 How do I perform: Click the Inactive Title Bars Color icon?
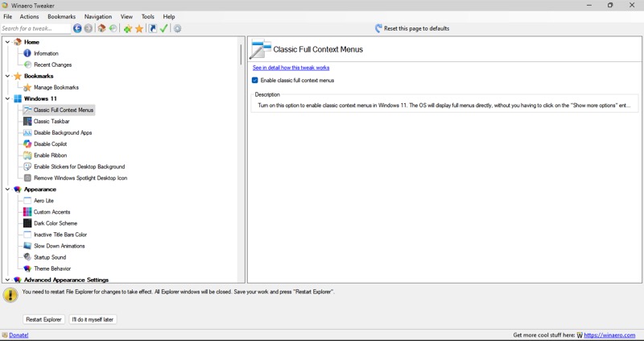click(x=27, y=235)
